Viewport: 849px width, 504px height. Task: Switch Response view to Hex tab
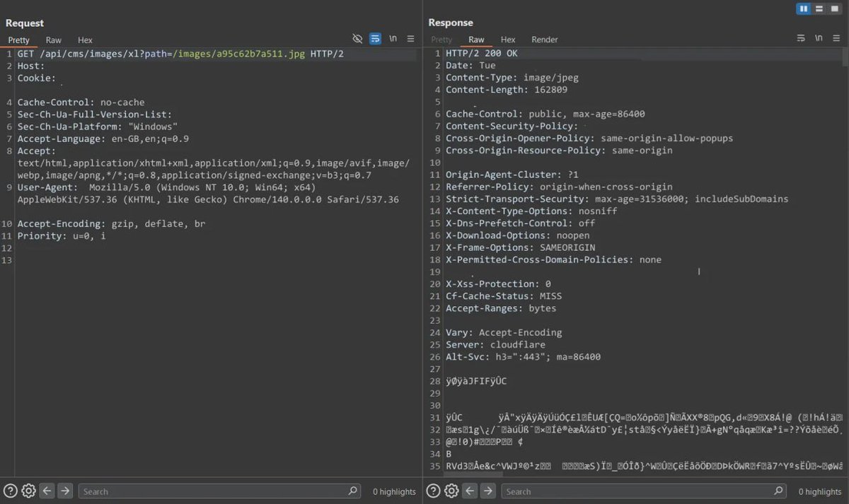click(508, 40)
